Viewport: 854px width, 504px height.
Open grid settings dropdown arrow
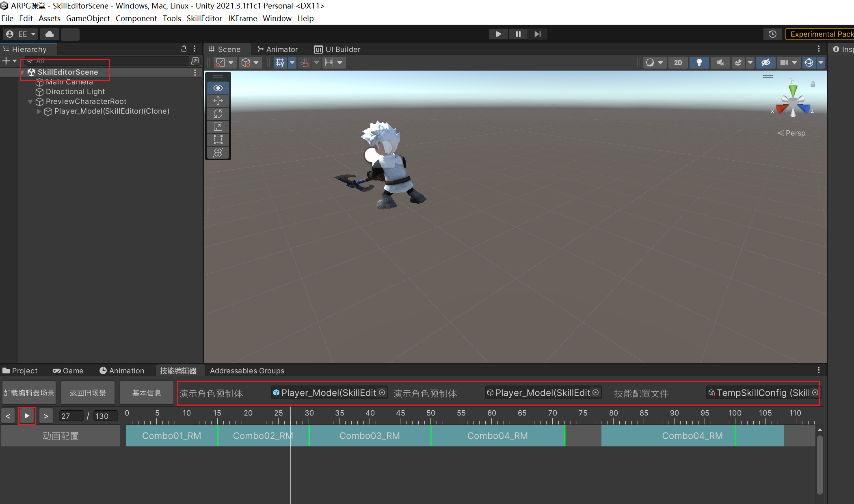coord(292,62)
